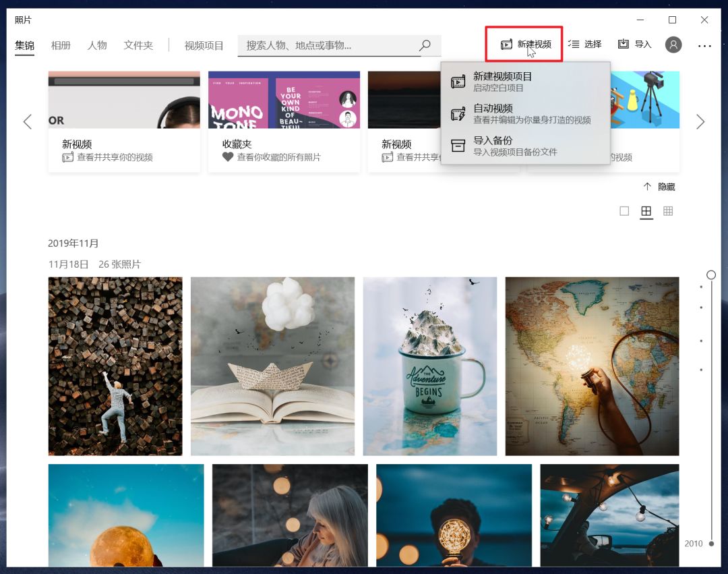Enable the small grid thumbnail view

pyautogui.click(x=668, y=210)
